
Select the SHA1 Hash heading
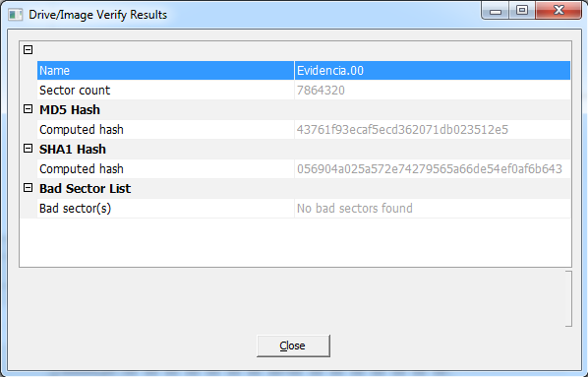point(73,149)
